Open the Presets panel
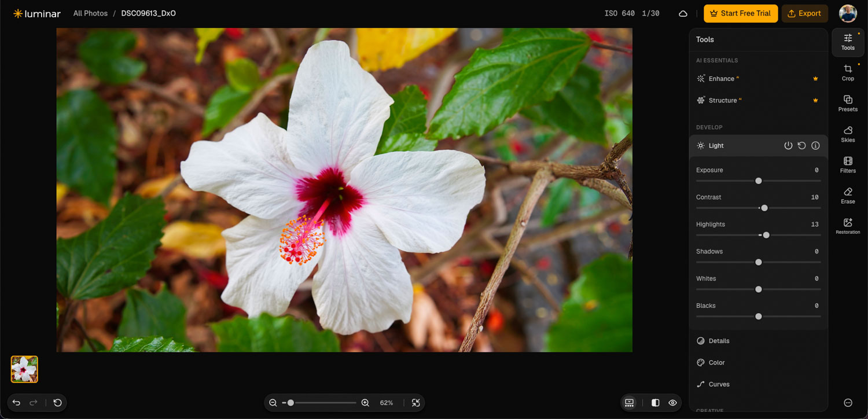This screenshot has height=419, width=868. [848, 104]
